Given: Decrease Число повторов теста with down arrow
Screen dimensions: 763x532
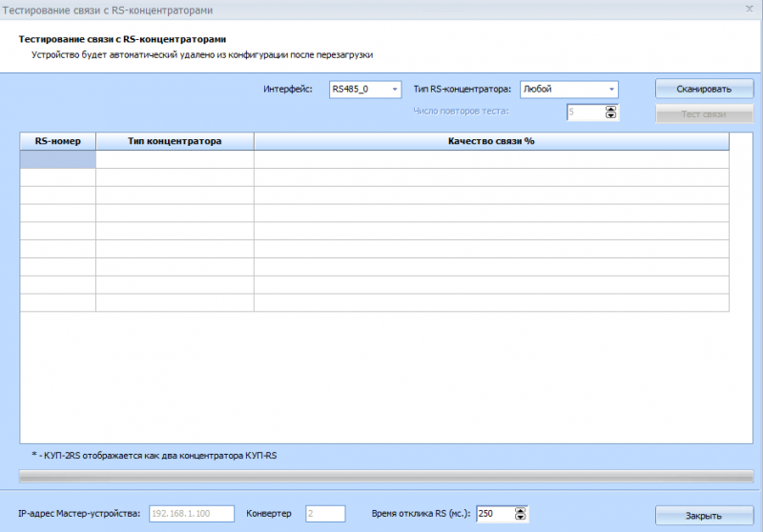Looking at the screenshot, I should coord(611,116).
